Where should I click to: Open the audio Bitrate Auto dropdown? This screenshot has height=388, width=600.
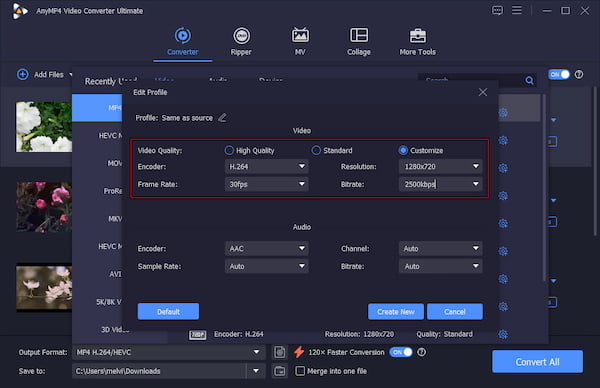click(x=440, y=266)
